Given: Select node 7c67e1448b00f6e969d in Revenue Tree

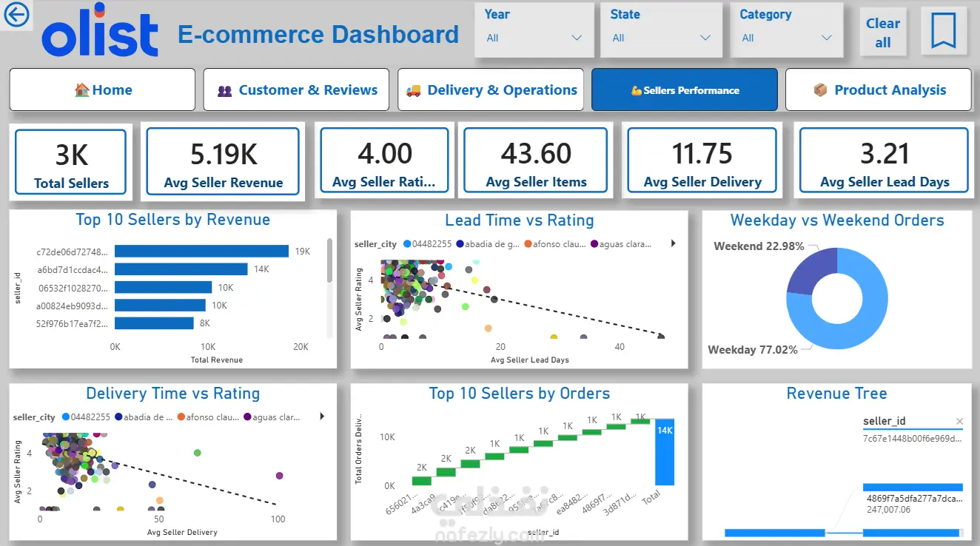Looking at the screenshot, I should [x=913, y=439].
